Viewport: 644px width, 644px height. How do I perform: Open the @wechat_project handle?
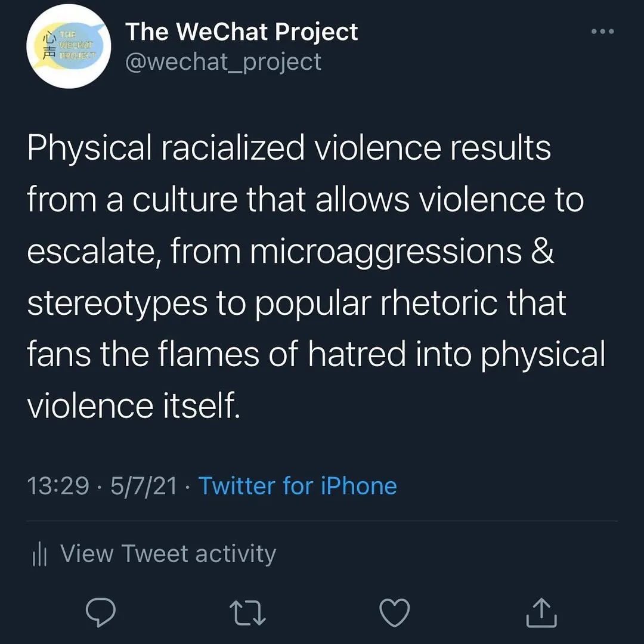point(223,61)
